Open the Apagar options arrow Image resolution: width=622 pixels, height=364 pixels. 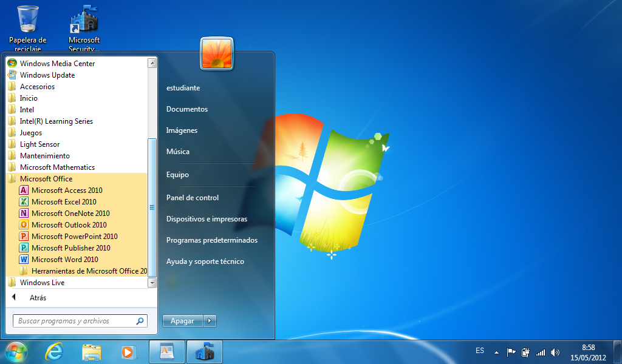pyautogui.click(x=210, y=320)
